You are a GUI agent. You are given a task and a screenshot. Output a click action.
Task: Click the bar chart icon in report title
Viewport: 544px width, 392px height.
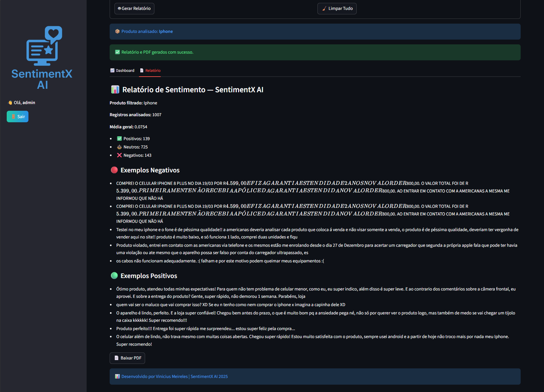(115, 90)
